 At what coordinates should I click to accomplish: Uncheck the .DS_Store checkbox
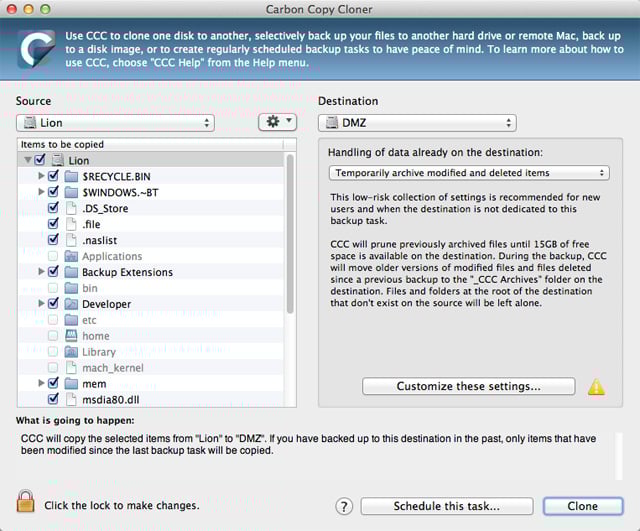point(53,208)
